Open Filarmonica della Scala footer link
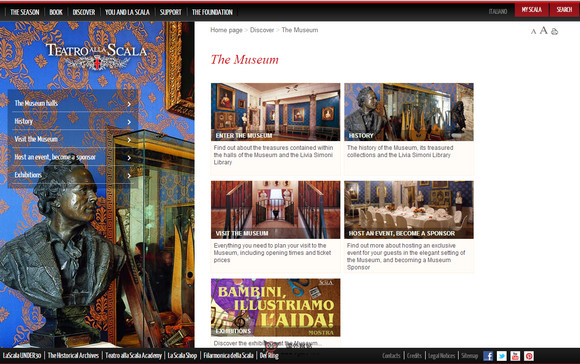The image size is (580, 364). pyautogui.click(x=228, y=355)
